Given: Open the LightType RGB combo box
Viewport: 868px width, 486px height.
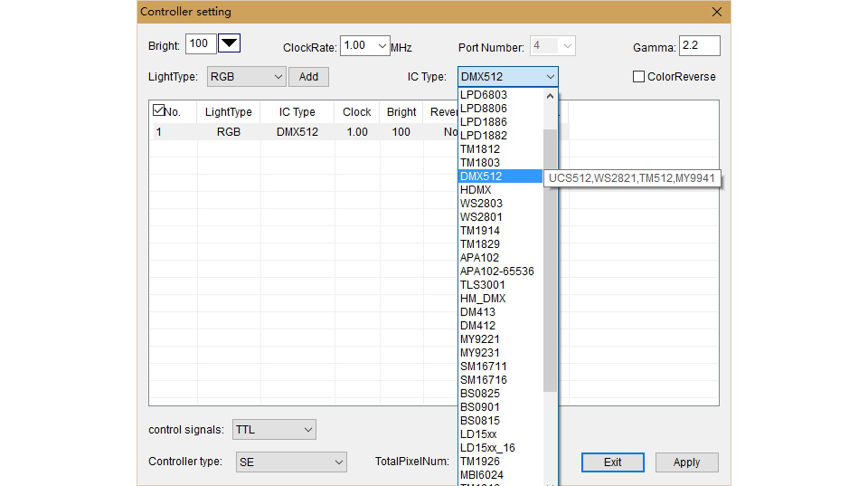Looking at the screenshot, I should [246, 76].
